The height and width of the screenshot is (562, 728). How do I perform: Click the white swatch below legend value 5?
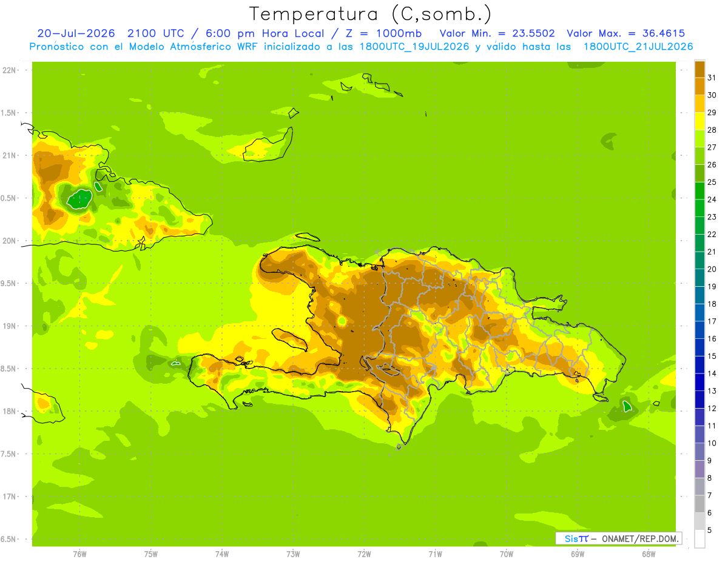point(699,538)
